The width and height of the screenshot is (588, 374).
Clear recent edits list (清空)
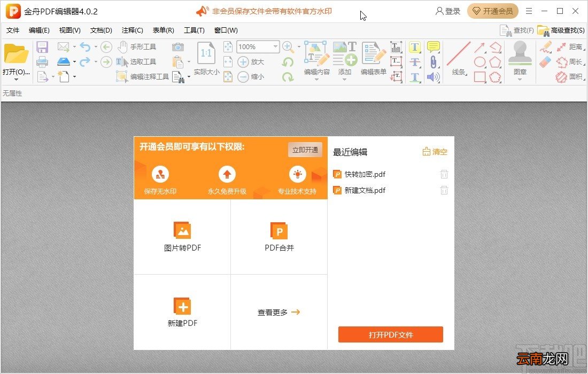coord(435,152)
